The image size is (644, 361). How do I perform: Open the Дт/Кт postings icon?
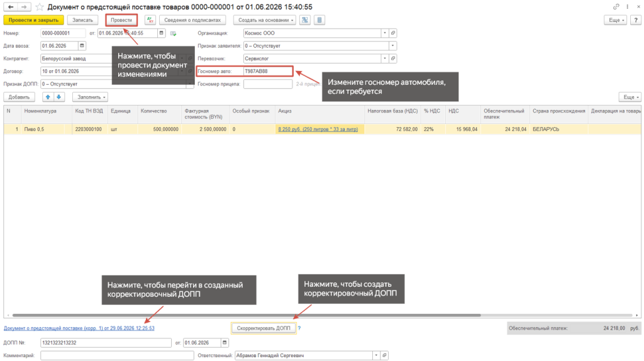[x=150, y=19]
